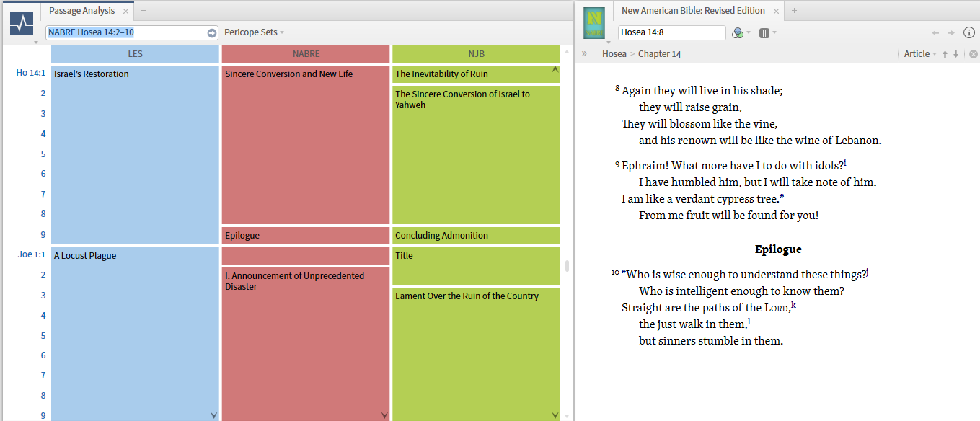
Task: Click the Epilogue heading in the Bible text
Action: point(778,249)
